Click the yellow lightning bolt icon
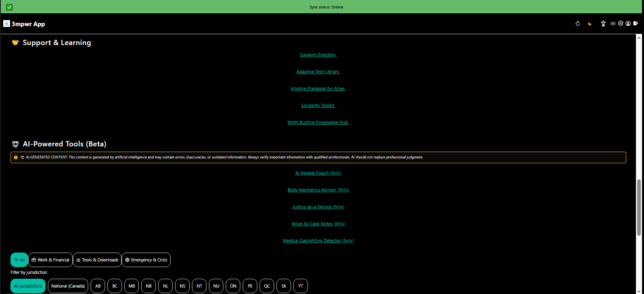Screen dimensions: 644x294 (589, 24)
